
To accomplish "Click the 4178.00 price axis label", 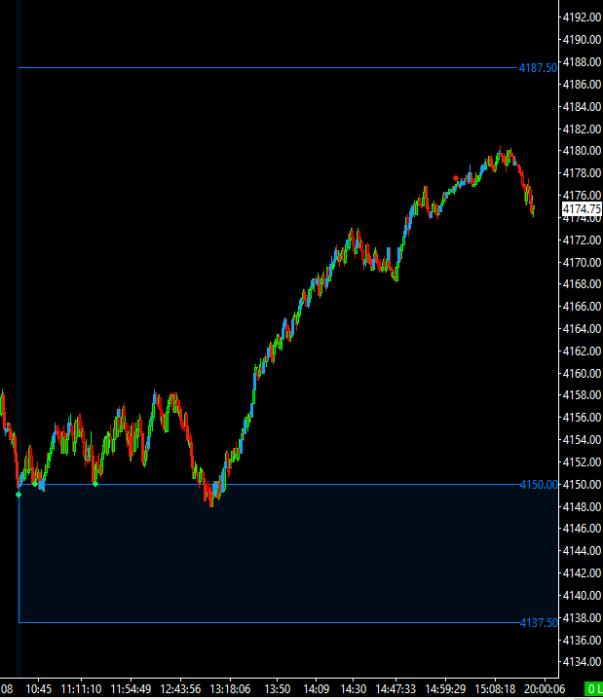I will click(x=582, y=172).
